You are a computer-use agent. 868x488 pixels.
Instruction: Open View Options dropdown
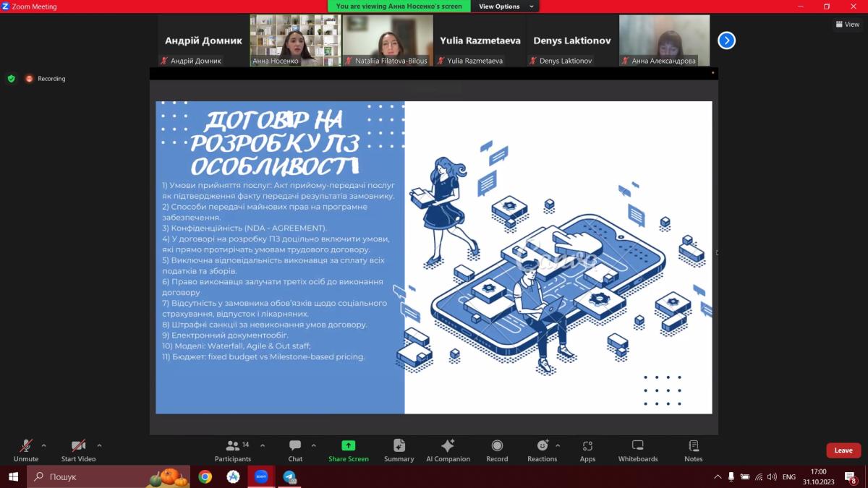(505, 7)
